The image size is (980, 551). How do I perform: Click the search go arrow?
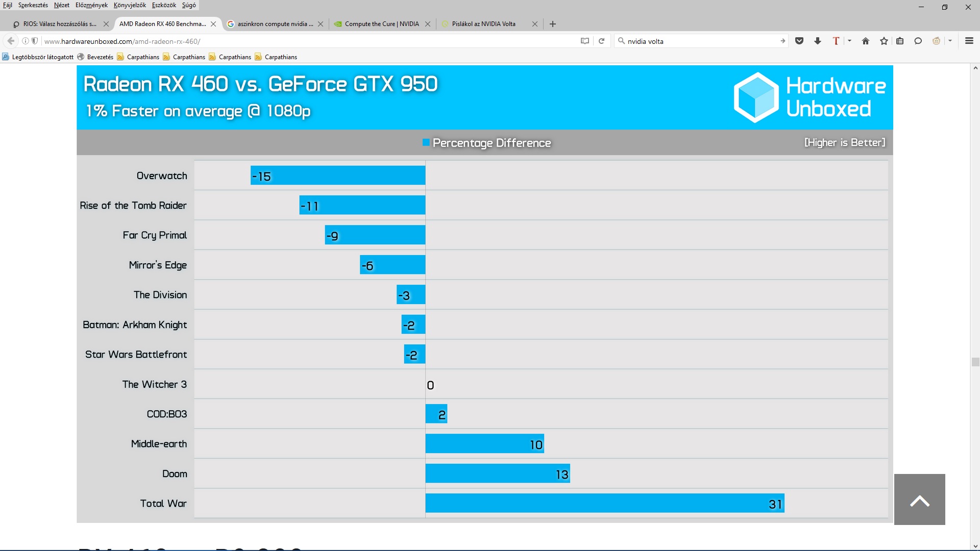point(782,41)
